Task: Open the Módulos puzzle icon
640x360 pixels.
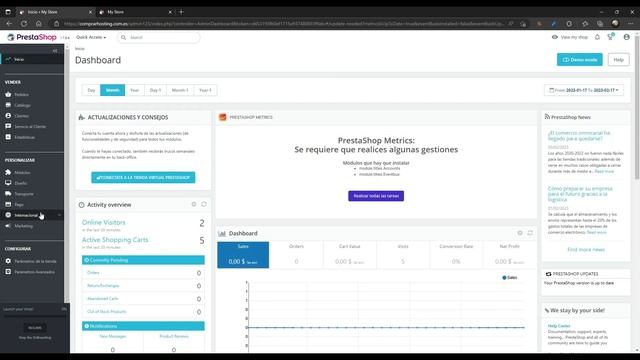Action: (x=8, y=172)
